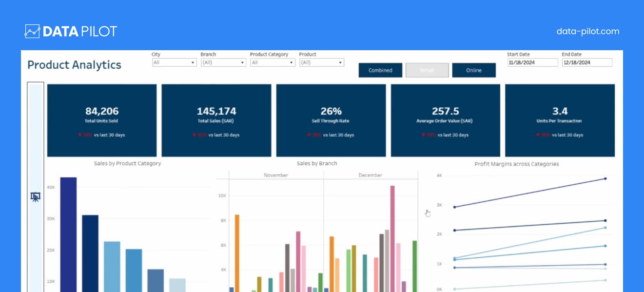Click the 'Sales by Product Category' title
Image resolution: width=644 pixels, height=292 pixels.
pos(127,164)
